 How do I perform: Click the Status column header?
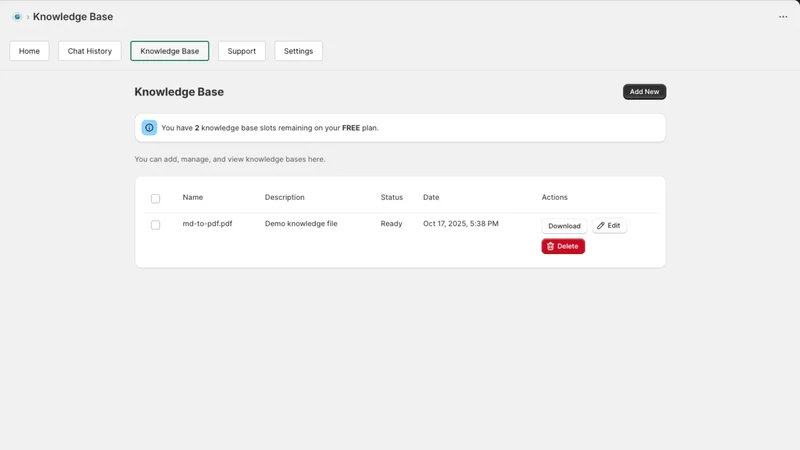[392, 197]
